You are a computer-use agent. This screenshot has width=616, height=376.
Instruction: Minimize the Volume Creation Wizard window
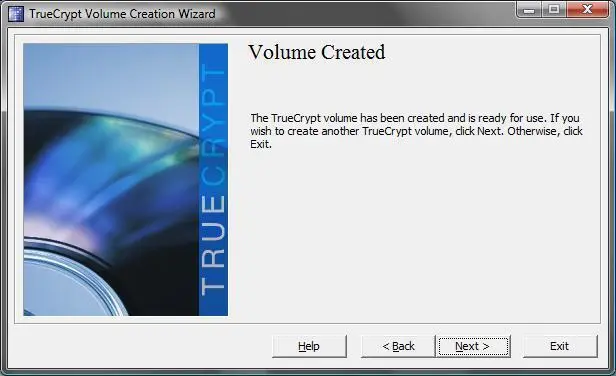coord(529,9)
